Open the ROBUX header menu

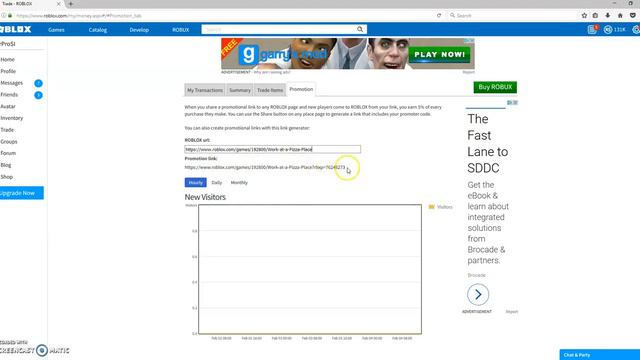pos(180,30)
